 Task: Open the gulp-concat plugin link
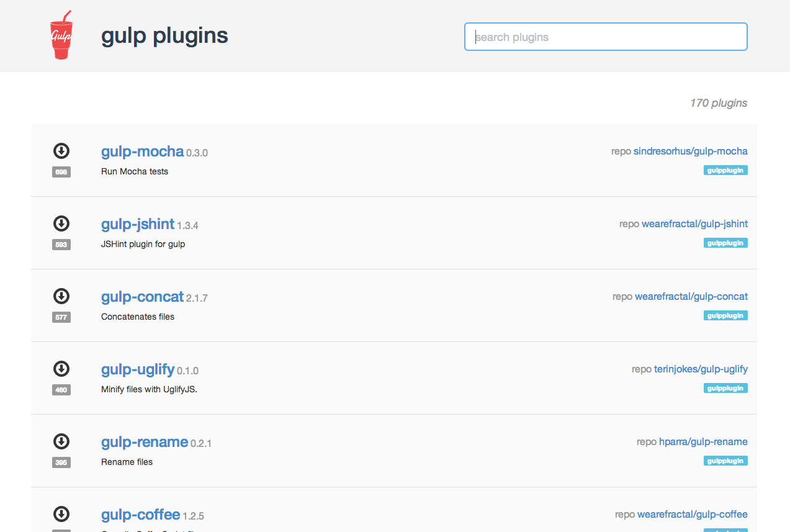pyautogui.click(x=142, y=297)
